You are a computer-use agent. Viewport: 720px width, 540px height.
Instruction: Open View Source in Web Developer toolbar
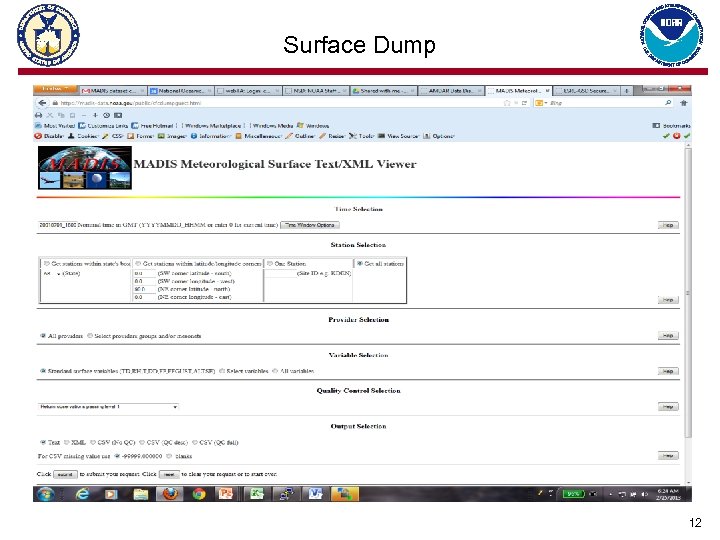[398, 136]
